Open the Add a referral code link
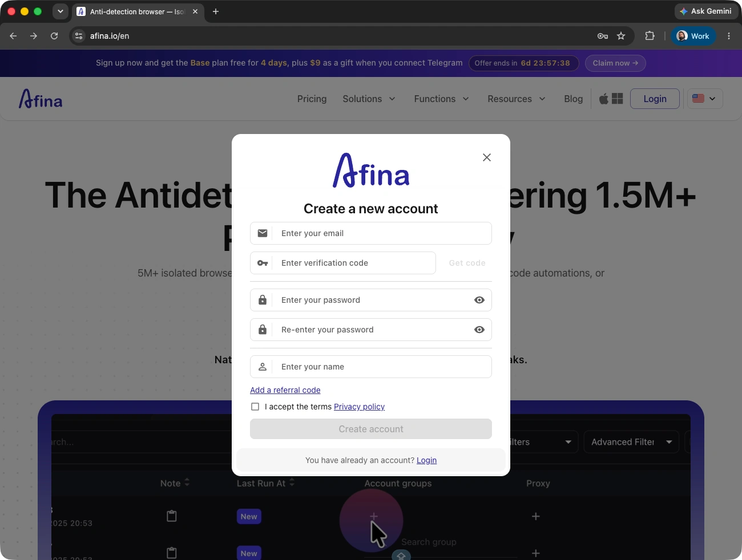The image size is (742, 560). [285, 390]
